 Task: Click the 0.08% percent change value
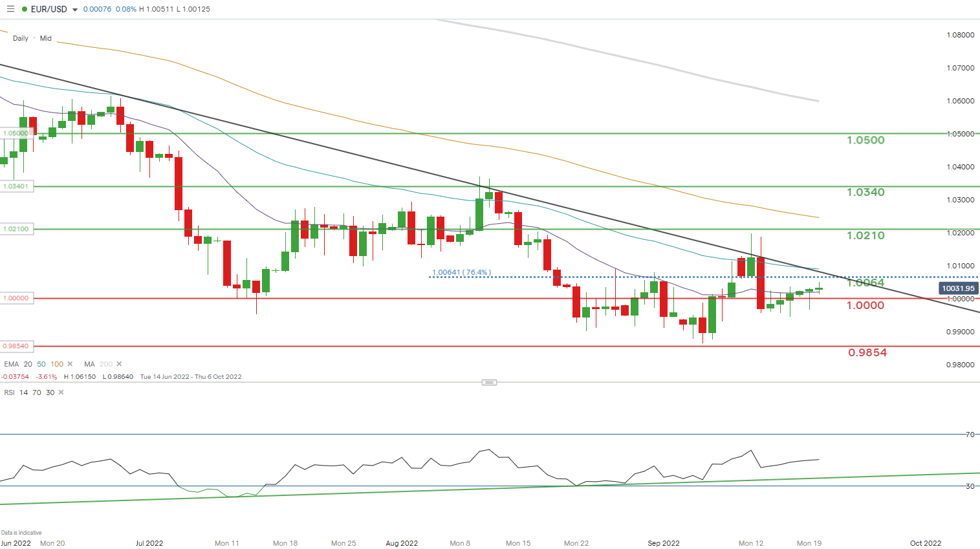click(x=125, y=10)
